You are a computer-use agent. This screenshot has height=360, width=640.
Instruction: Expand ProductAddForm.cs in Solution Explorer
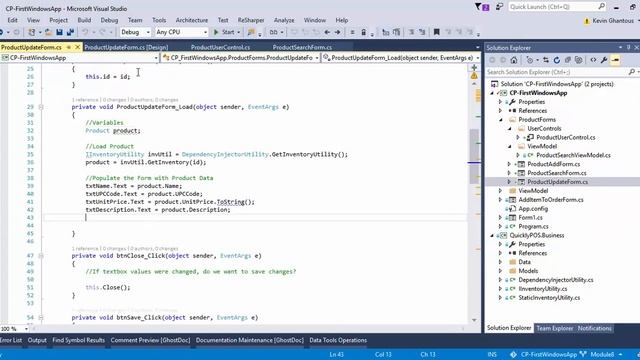(x=509, y=164)
